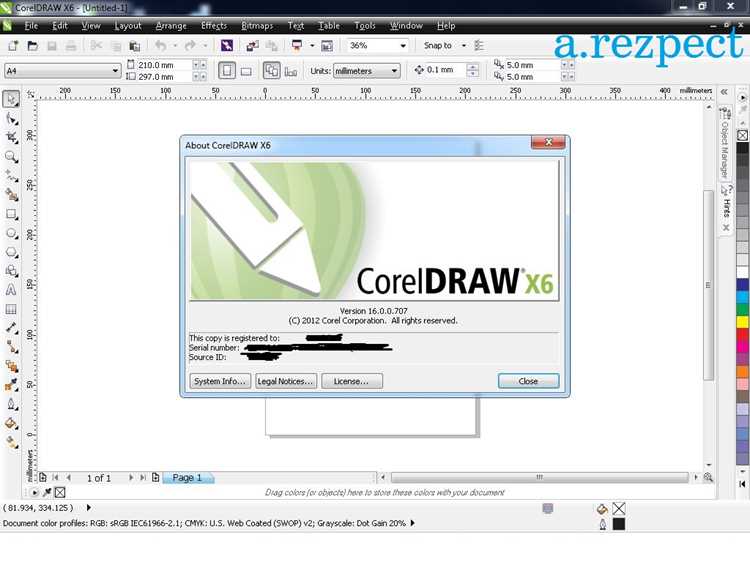Select the Smart Fill tool in the toolbox

click(11, 195)
